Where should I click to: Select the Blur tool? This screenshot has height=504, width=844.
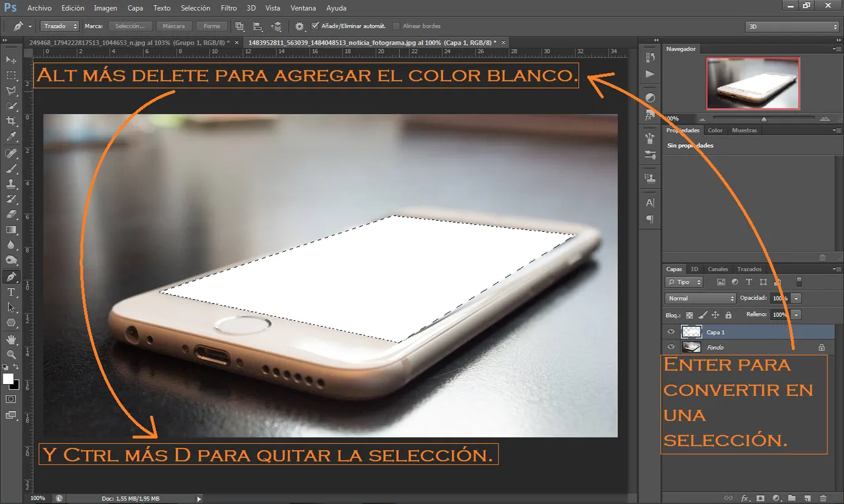(11, 244)
